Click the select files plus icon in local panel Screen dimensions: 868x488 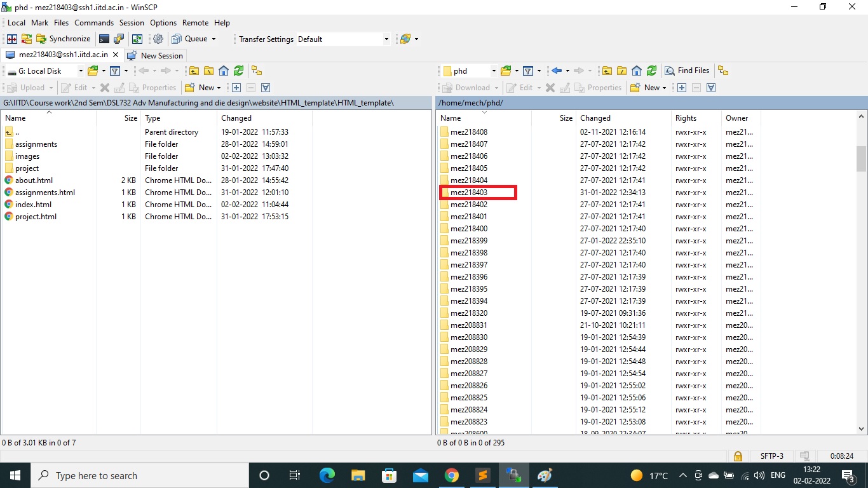(236, 88)
